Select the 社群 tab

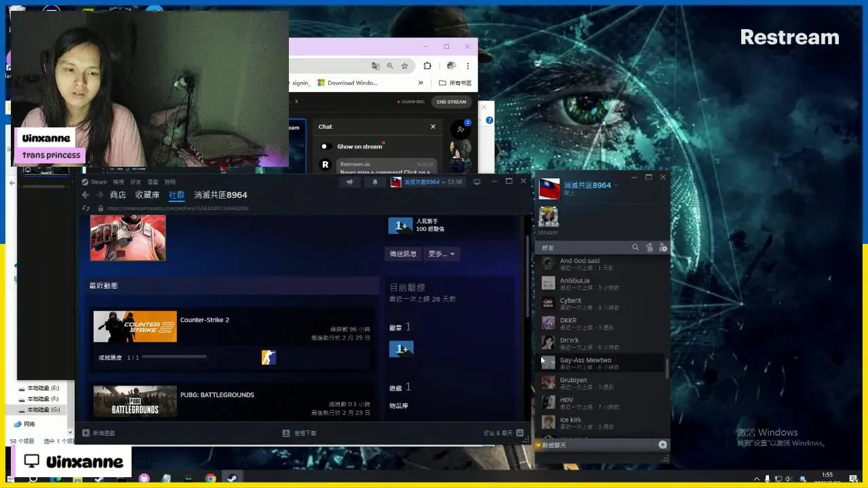[176, 195]
